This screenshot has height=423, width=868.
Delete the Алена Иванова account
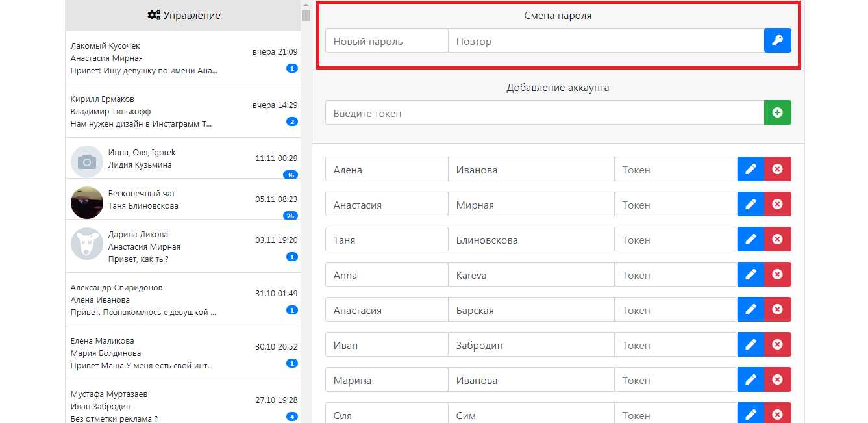[777, 169]
